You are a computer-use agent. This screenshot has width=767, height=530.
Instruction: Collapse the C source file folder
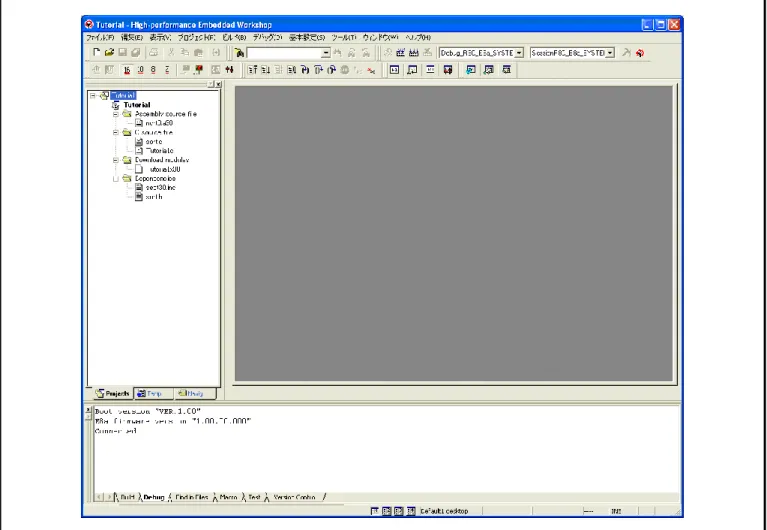(x=116, y=133)
